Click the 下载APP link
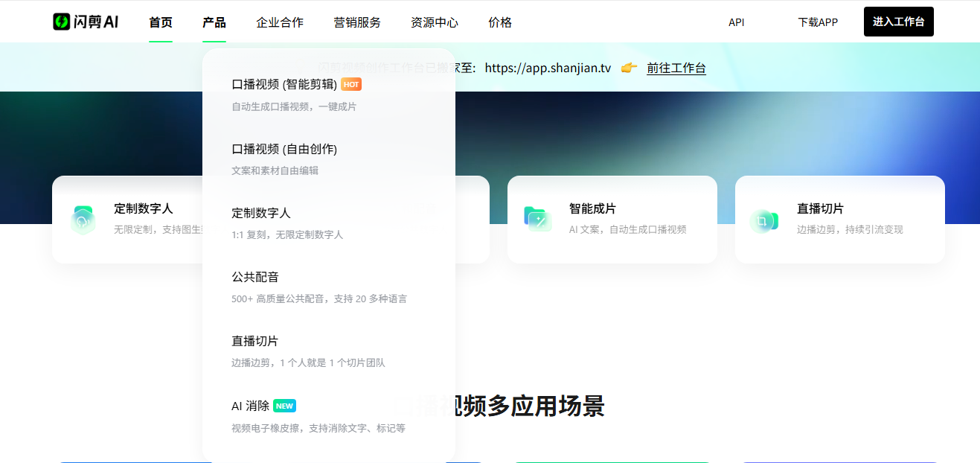The width and height of the screenshot is (980, 463). 818,22
